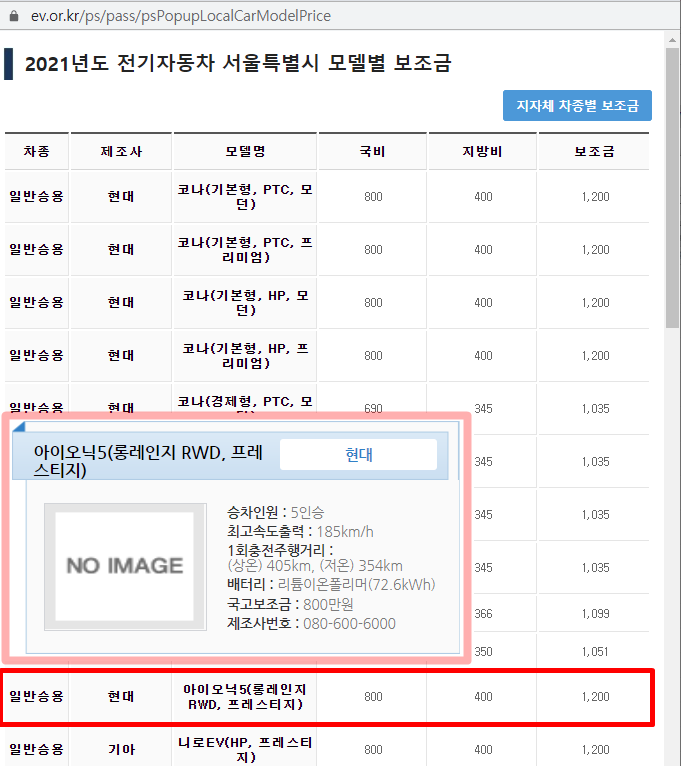Screen dimensions: 681x766
Task: Click 800 국비 in 코나(기본형, HP, 프리미엄) row
Action: [373, 356]
